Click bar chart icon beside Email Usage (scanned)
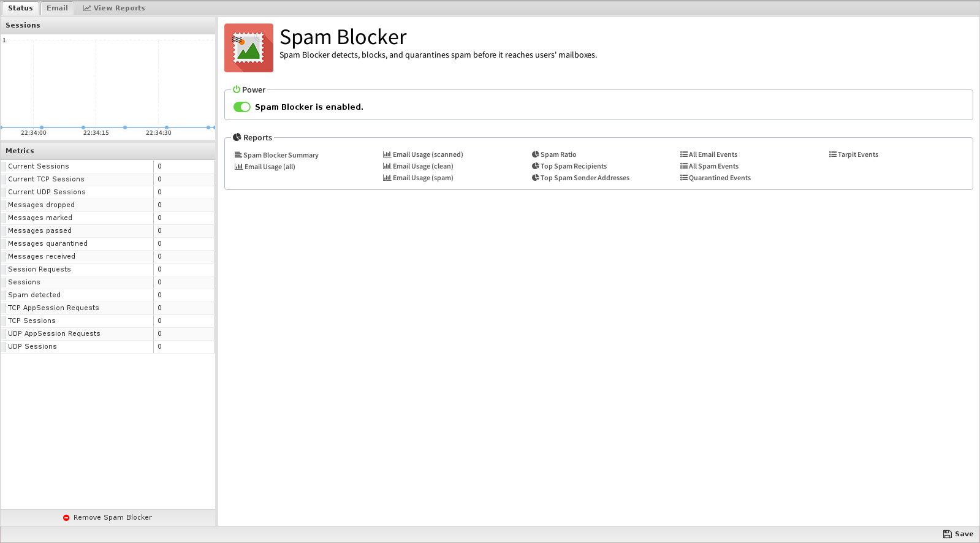This screenshot has height=543, width=980. point(387,154)
